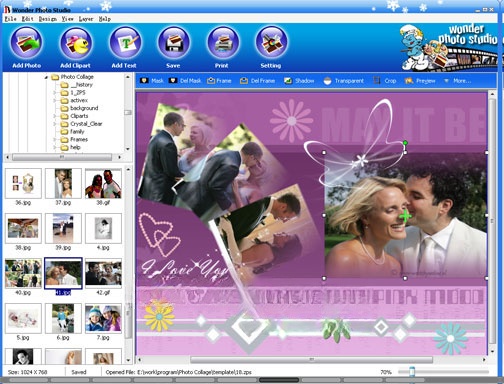This screenshot has width=504, height=384.
Task: Expand the Frames folder
Action: 55,139
